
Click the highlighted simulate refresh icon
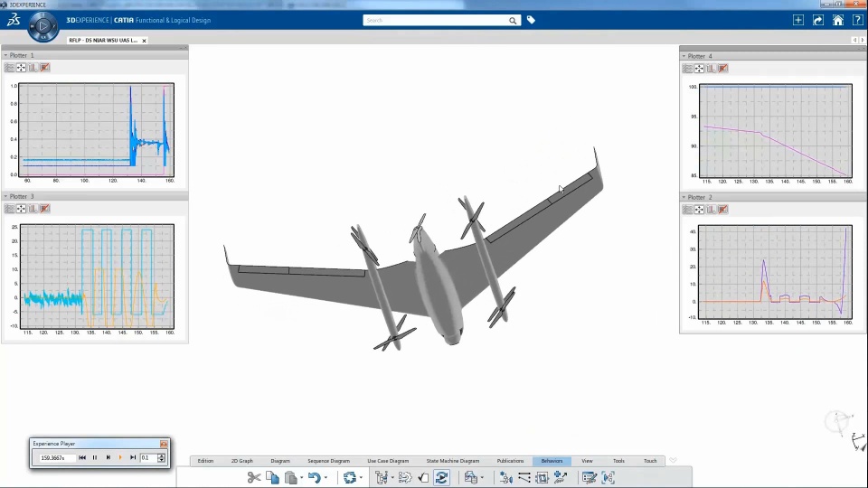tap(442, 477)
